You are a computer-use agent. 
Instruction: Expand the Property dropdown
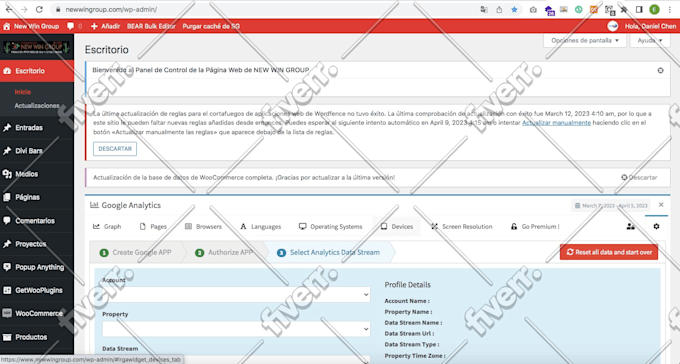pos(236,329)
